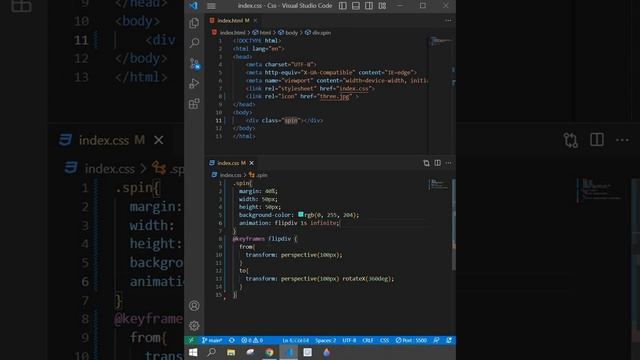
Task: Switch to the index.html tab
Action: click(233, 20)
